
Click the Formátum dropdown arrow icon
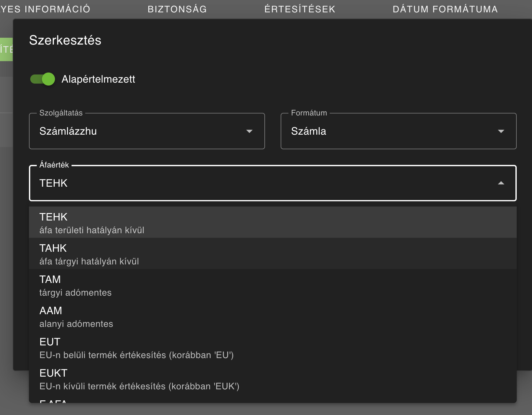tap(501, 131)
